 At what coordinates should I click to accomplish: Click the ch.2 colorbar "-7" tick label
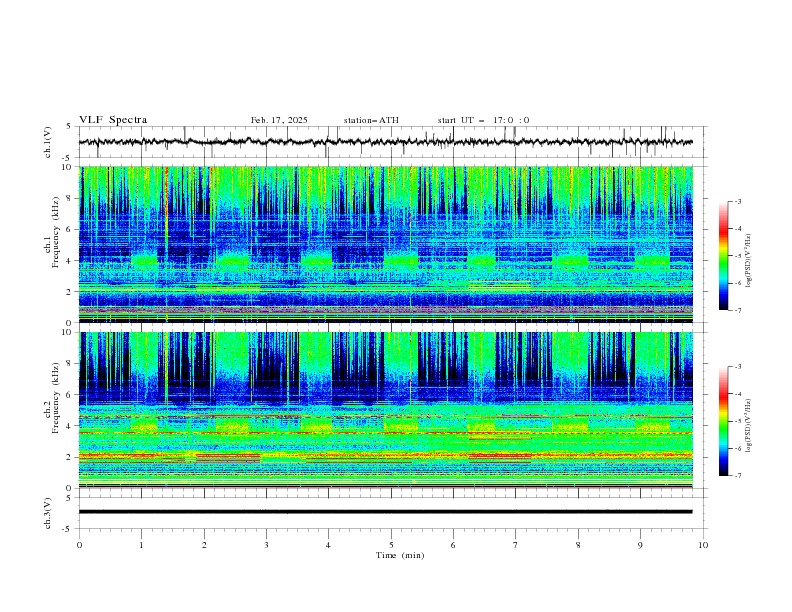737,476
